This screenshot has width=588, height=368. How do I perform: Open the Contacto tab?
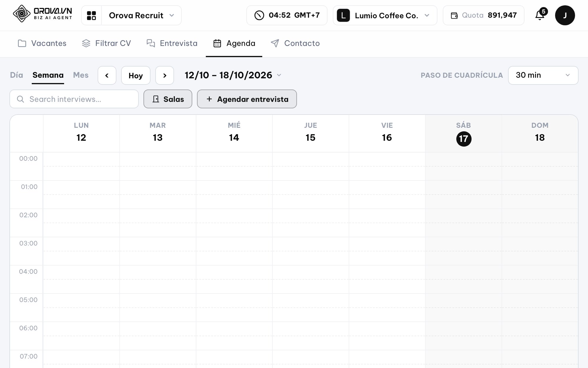point(295,44)
